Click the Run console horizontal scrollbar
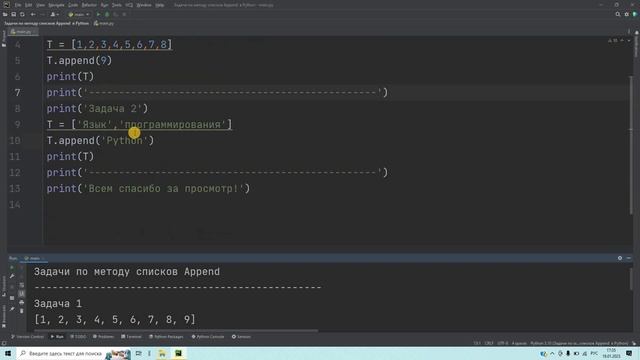 (x=176, y=330)
